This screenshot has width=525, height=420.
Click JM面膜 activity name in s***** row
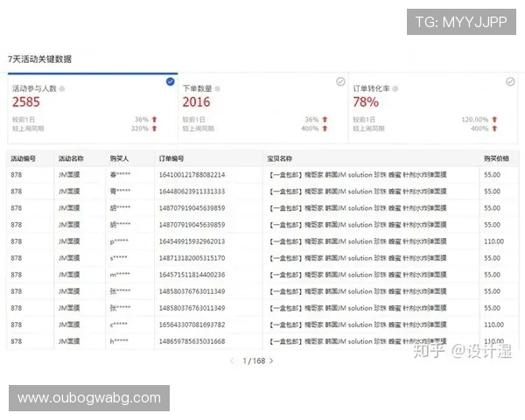[69, 258]
